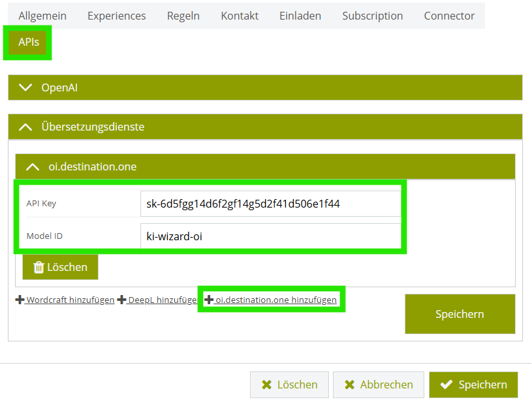Add another oi.destination.one service link
This screenshot has width=532, height=408.
coord(275,300)
